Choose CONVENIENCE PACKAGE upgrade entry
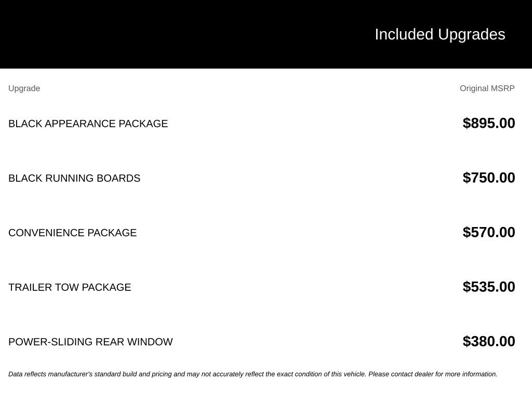Viewport: 532px width, 399px height. tap(72, 233)
